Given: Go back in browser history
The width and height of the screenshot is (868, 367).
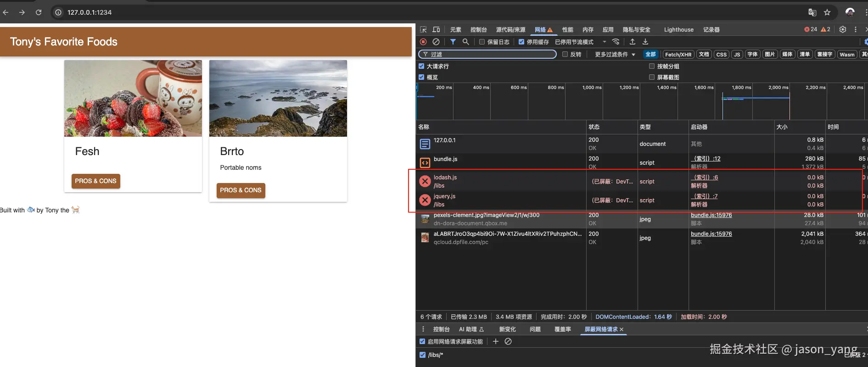Looking at the screenshot, I should 6,12.
